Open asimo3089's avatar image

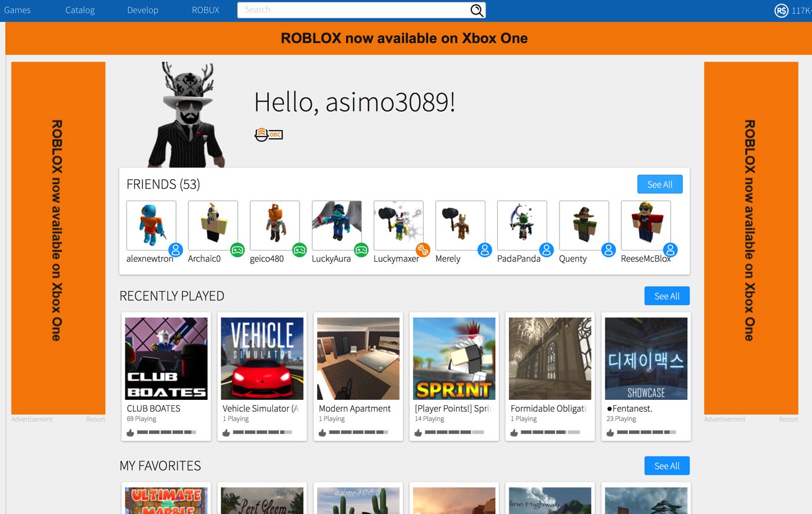pos(187,115)
